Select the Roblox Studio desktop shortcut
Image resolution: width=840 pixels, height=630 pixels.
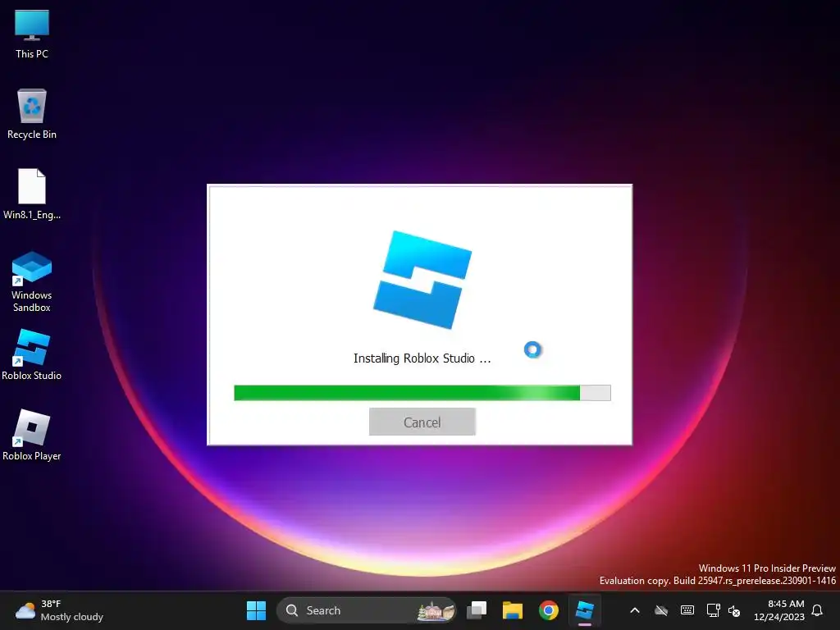click(32, 355)
